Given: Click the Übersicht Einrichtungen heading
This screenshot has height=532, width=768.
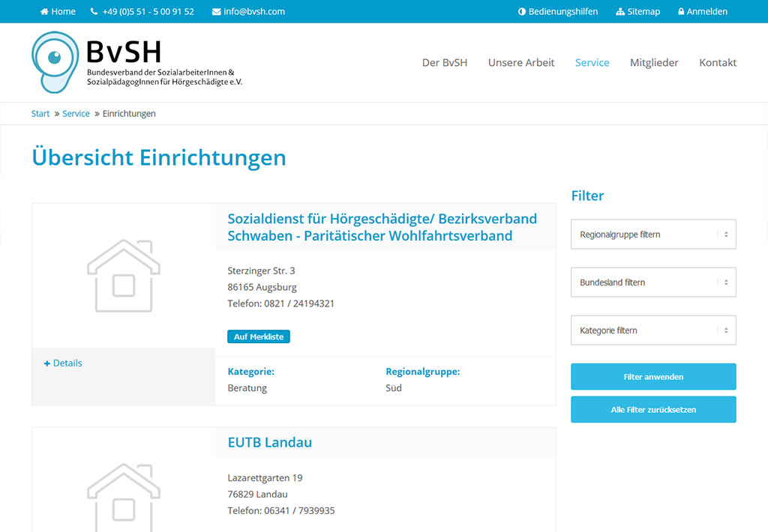Looking at the screenshot, I should [x=159, y=157].
